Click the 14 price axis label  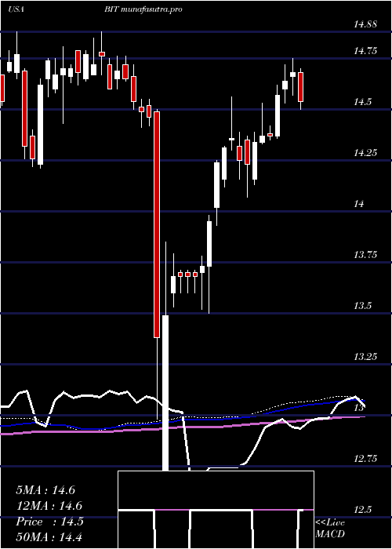(x=359, y=204)
